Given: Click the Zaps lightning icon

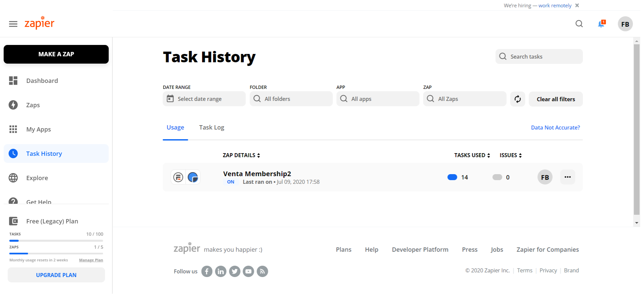Looking at the screenshot, I should coord(13,105).
